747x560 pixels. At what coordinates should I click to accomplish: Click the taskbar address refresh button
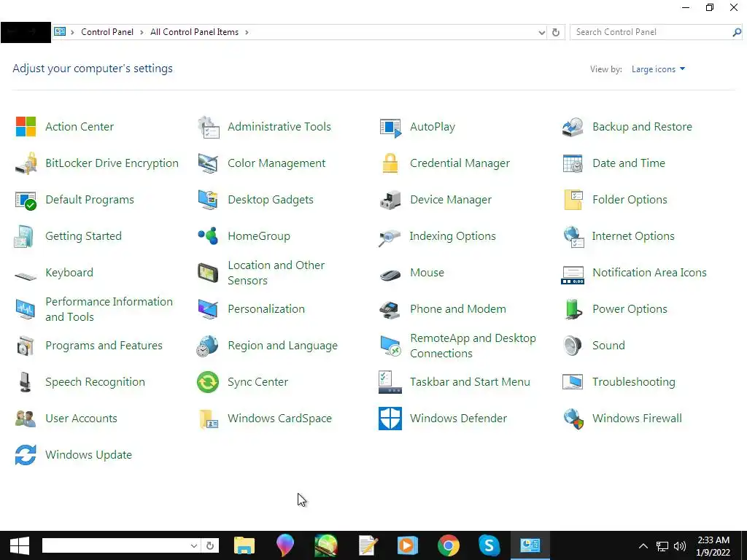point(209,545)
